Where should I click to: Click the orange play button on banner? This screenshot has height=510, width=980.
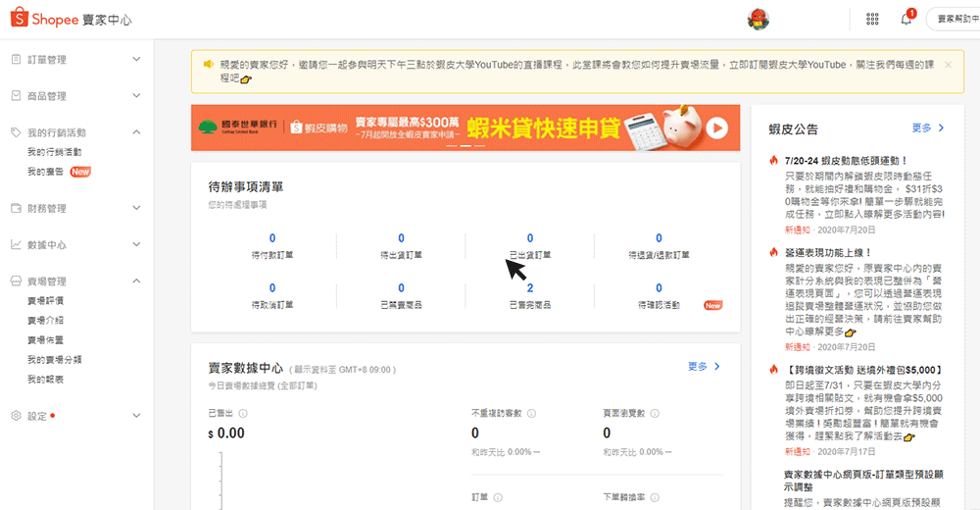click(x=716, y=127)
